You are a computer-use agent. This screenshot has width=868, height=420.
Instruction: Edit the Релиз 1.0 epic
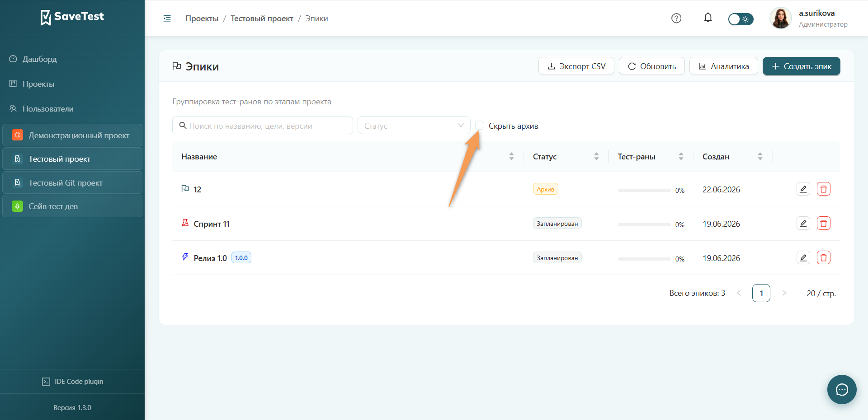(x=803, y=258)
